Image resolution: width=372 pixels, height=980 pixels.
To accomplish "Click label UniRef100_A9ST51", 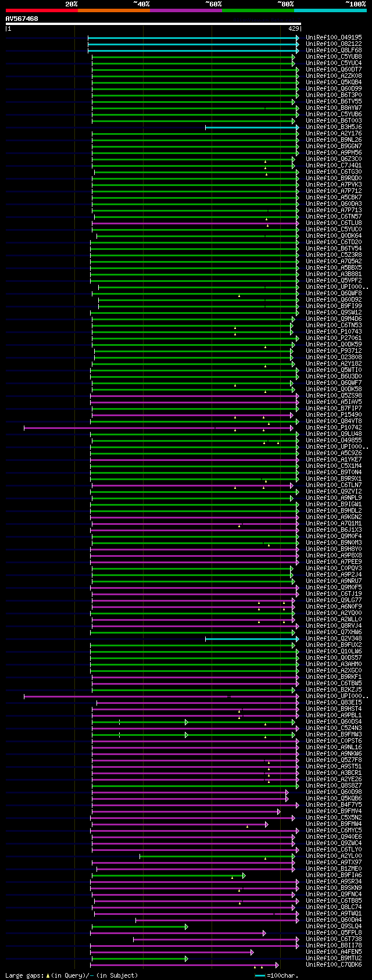I will click(334, 766).
